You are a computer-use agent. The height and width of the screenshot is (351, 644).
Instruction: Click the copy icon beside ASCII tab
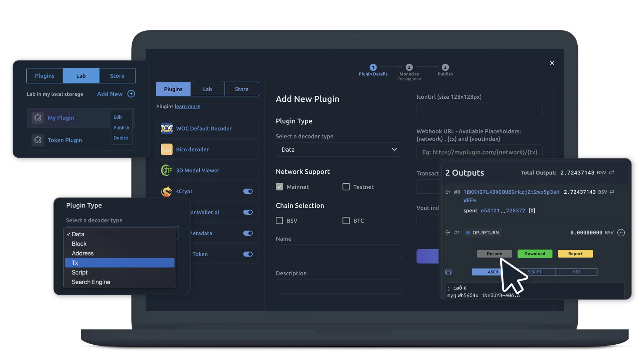(448, 272)
